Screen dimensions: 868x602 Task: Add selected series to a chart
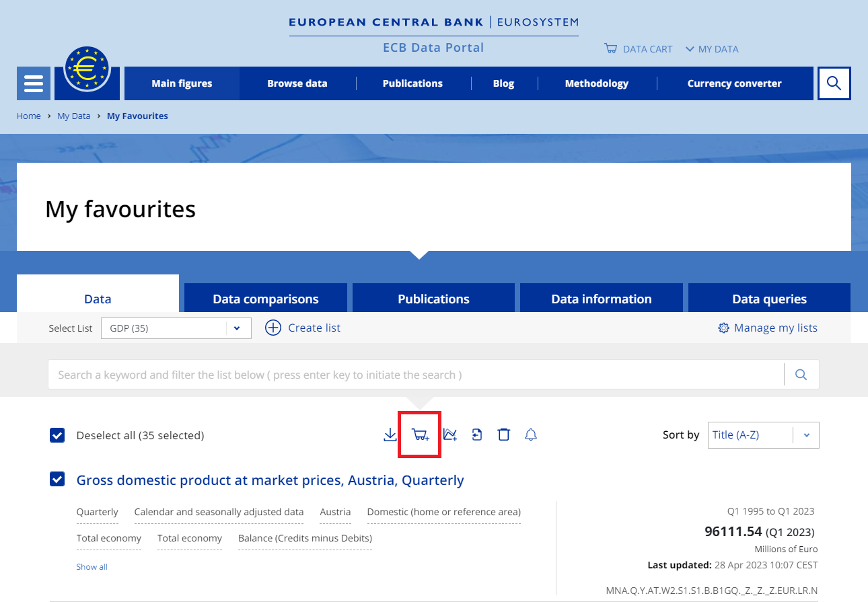point(449,435)
